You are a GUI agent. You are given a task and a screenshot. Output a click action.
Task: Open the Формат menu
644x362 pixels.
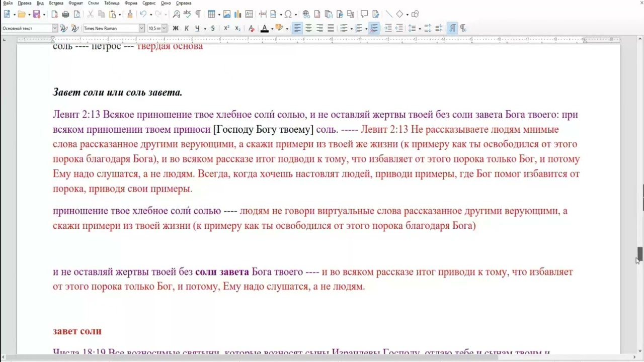75,3
